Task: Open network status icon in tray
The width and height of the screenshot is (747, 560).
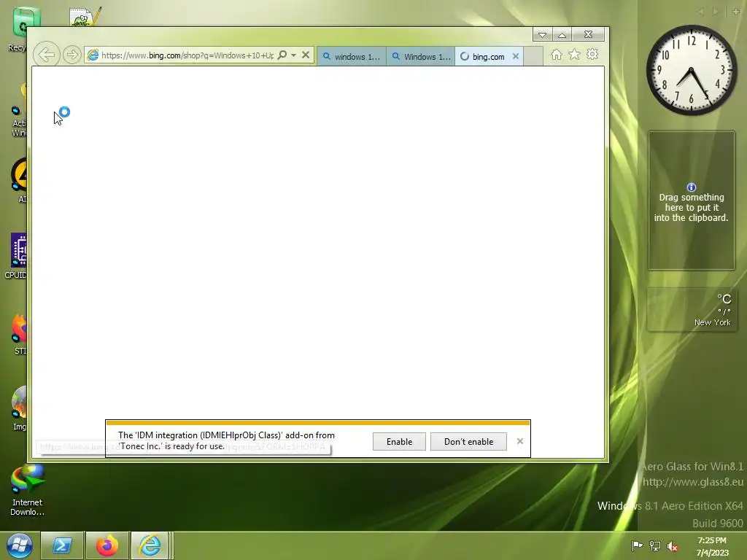Action: click(655, 545)
